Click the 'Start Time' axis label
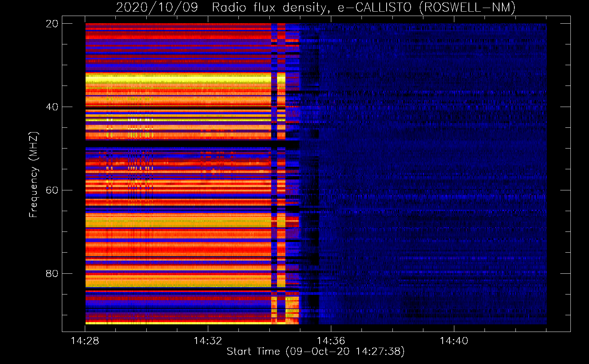This screenshot has height=364, width=589. 253,351
